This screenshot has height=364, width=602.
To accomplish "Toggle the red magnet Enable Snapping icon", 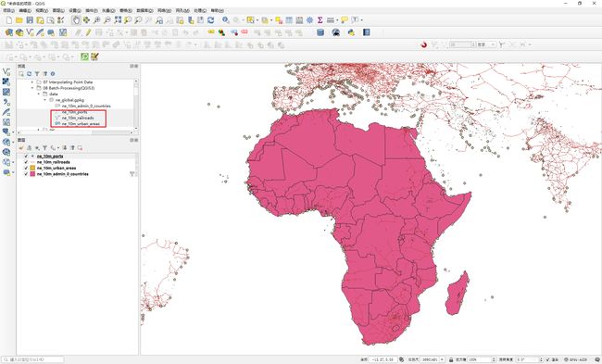I will pos(424,45).
